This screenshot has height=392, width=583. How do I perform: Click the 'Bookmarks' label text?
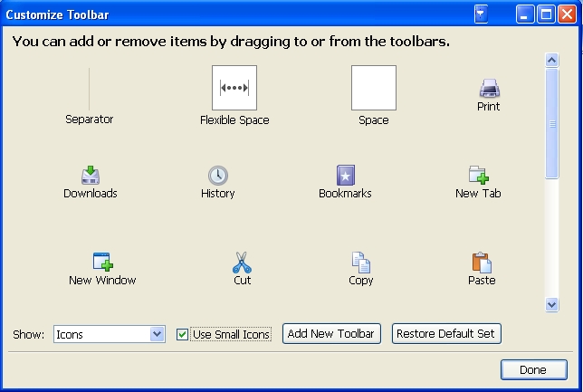(x=346, y=194)
